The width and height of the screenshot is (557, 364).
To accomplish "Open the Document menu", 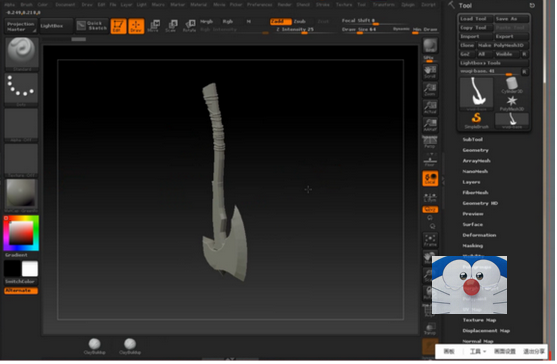I will tap(65, 5).
